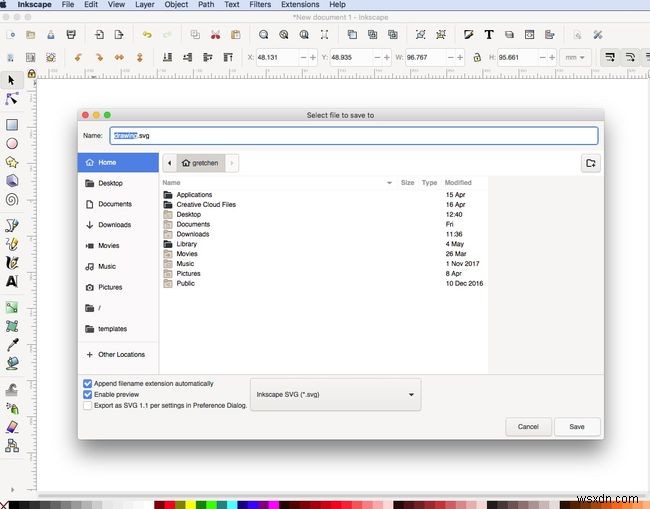This screenshot has height=509, width=650.
Task: Click the Create Folder icon
Action: [x=590, y=163]
